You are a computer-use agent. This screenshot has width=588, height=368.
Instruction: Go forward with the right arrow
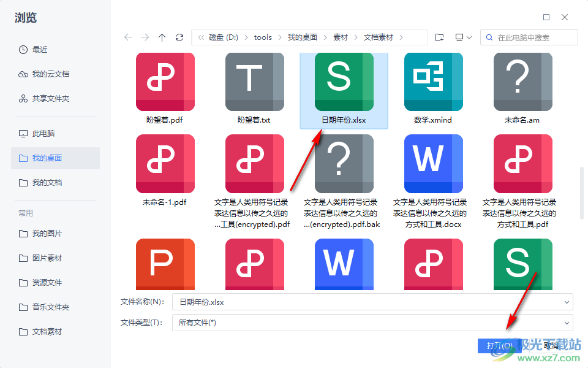[x=145, y=37]
